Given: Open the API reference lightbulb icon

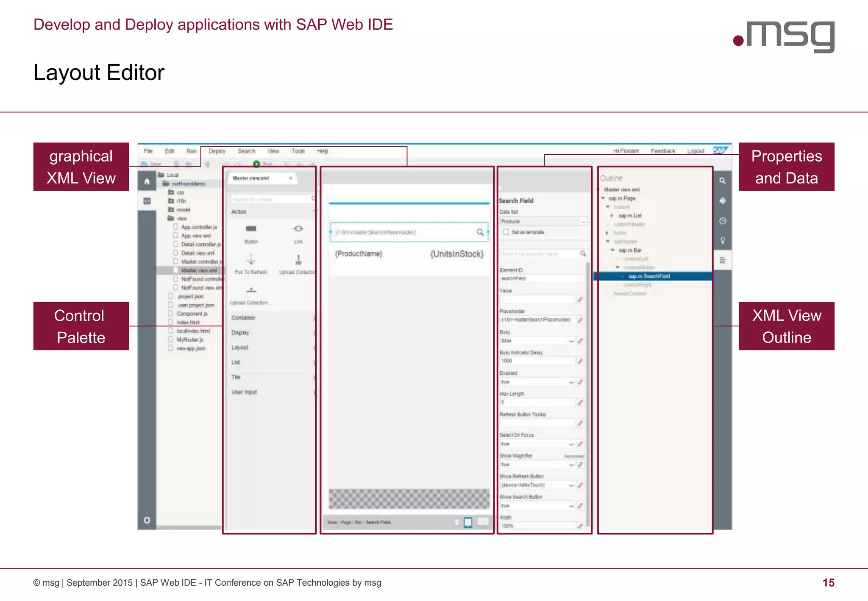Looking at the screenshot, I should point(723,241).
